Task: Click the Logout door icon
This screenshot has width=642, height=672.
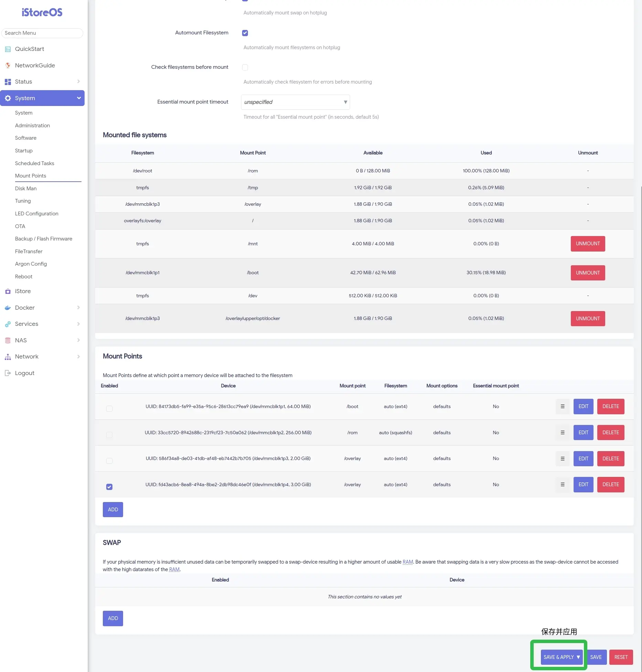Action: (x=8, y=373)
